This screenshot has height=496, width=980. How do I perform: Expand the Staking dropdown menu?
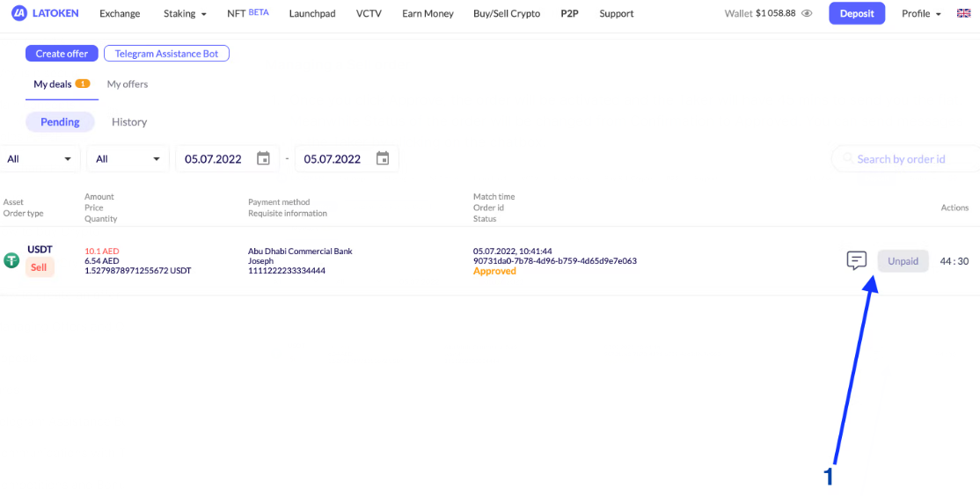point(185,14)
